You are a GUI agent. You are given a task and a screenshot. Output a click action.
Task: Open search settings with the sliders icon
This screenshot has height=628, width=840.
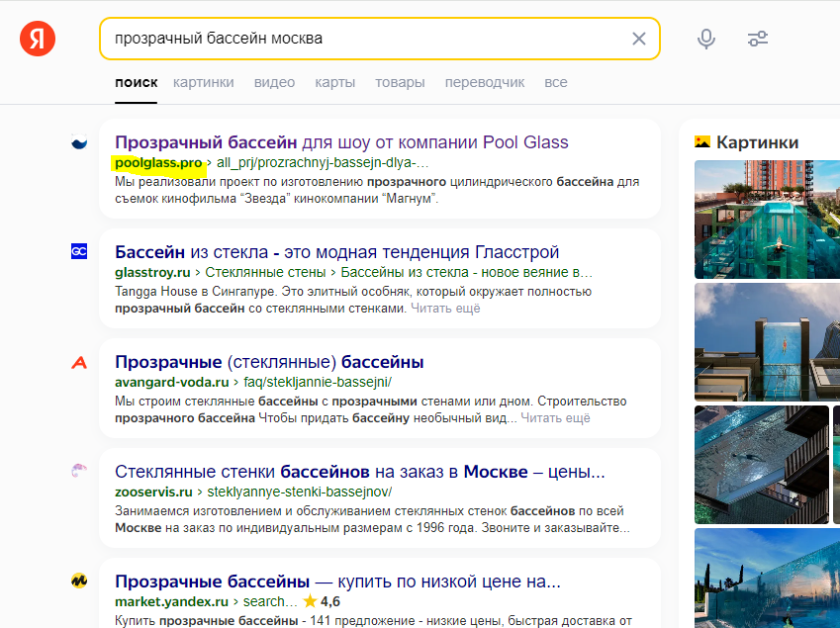coord(758,39)
